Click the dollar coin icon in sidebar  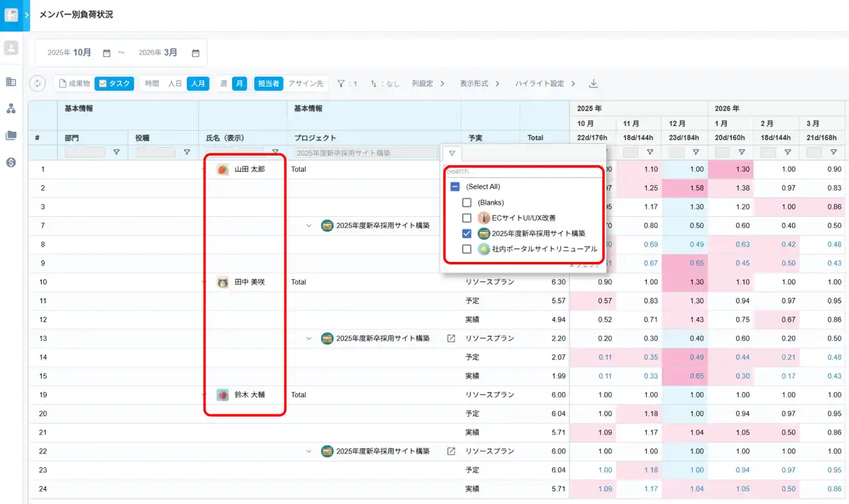point(11,162)
